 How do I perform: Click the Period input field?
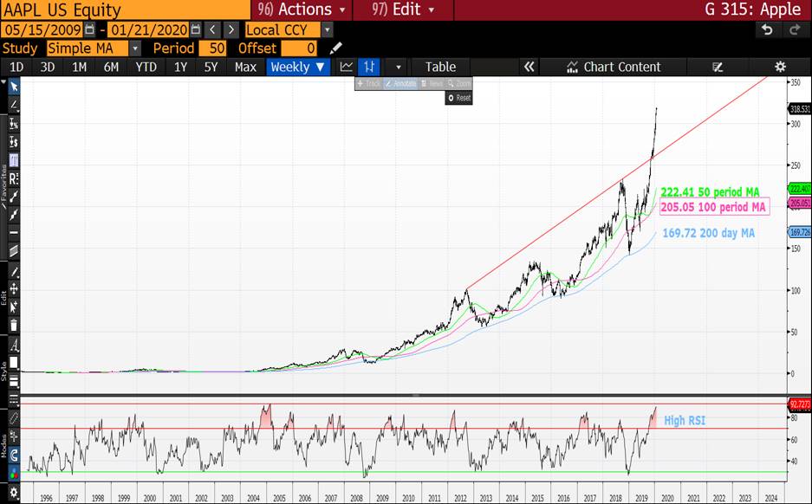point(213,48)
